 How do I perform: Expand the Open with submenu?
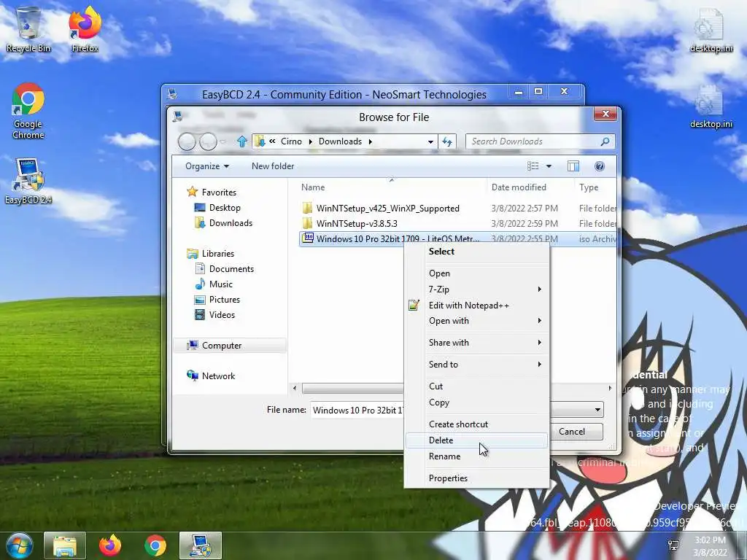pos(539,321)
